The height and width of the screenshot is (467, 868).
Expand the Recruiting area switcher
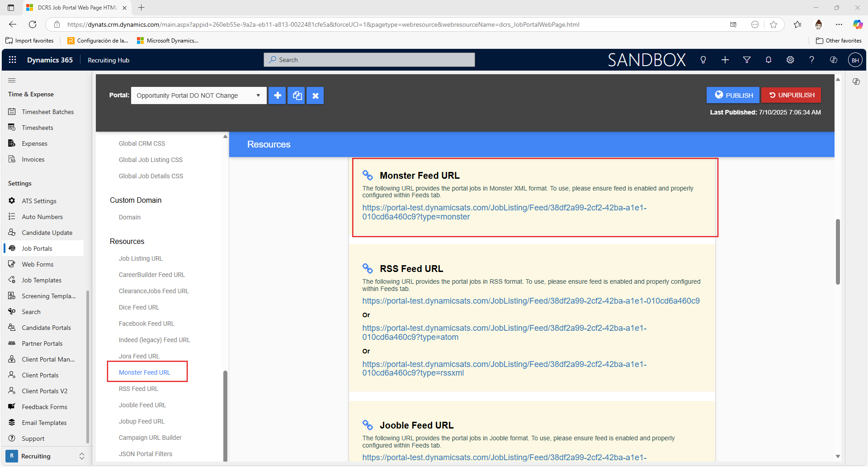point(82,456)
